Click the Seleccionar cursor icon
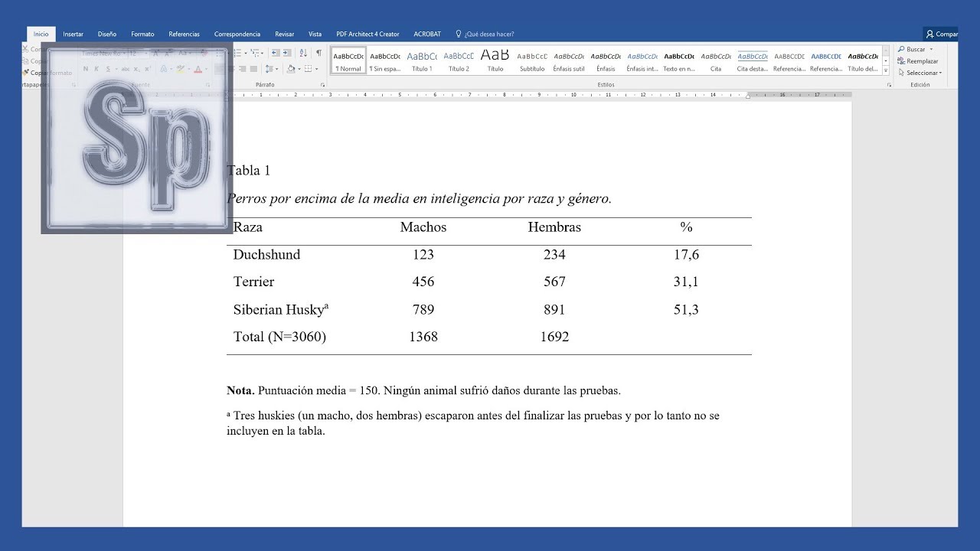980x551 pixels. 901,73
